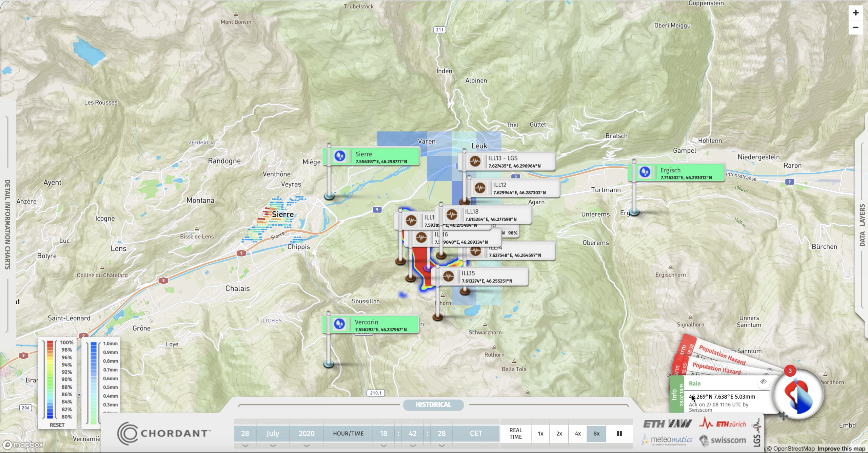Zoom in on the map
Viewport: 868px width, 453px height.
[x=855, y=13]
